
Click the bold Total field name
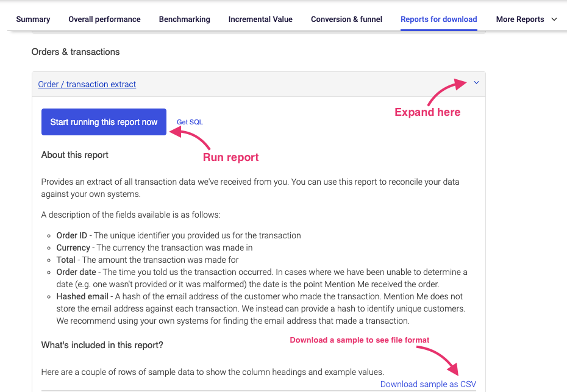(x=67, y=260)
